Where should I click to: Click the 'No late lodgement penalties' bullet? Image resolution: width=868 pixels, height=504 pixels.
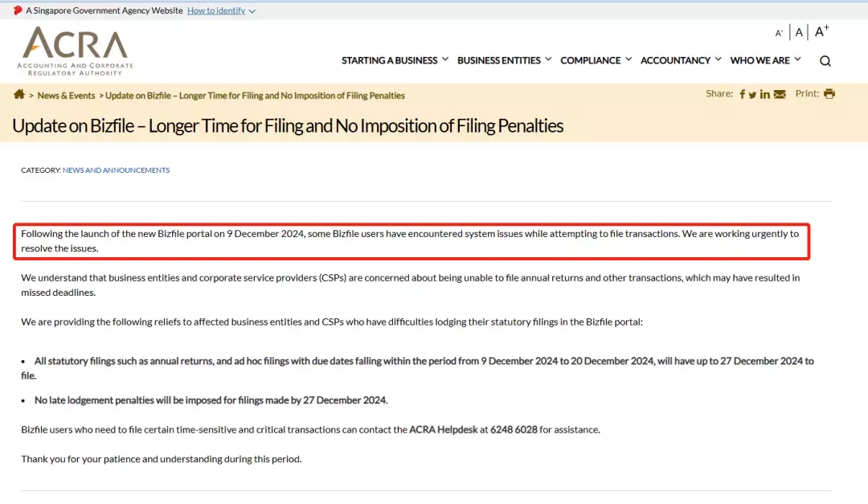211,400
